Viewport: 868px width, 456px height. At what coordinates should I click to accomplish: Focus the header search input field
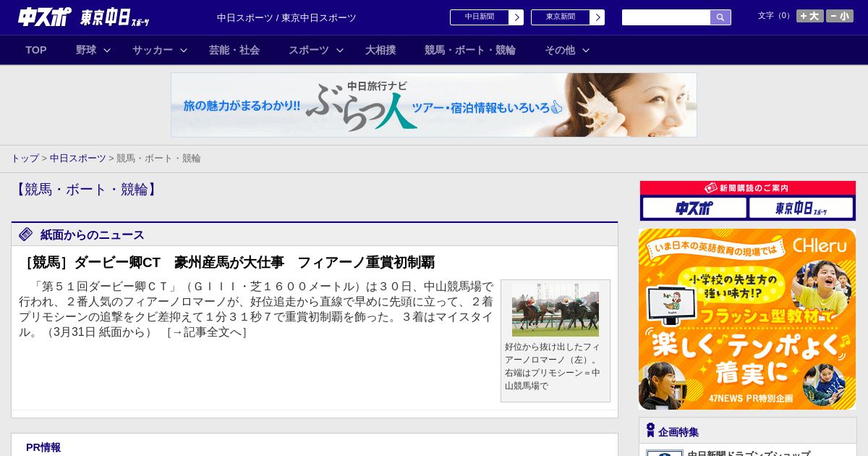tap(666, 17)
